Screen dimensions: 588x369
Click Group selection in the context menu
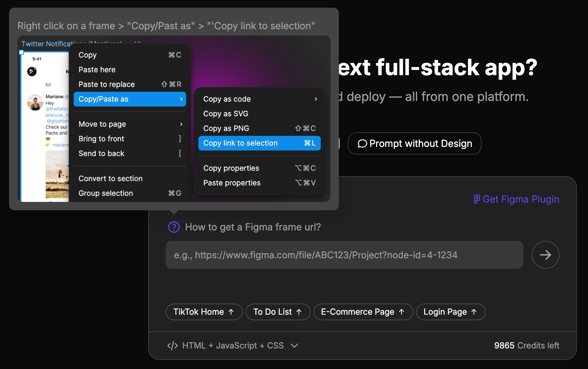point(105,193)
